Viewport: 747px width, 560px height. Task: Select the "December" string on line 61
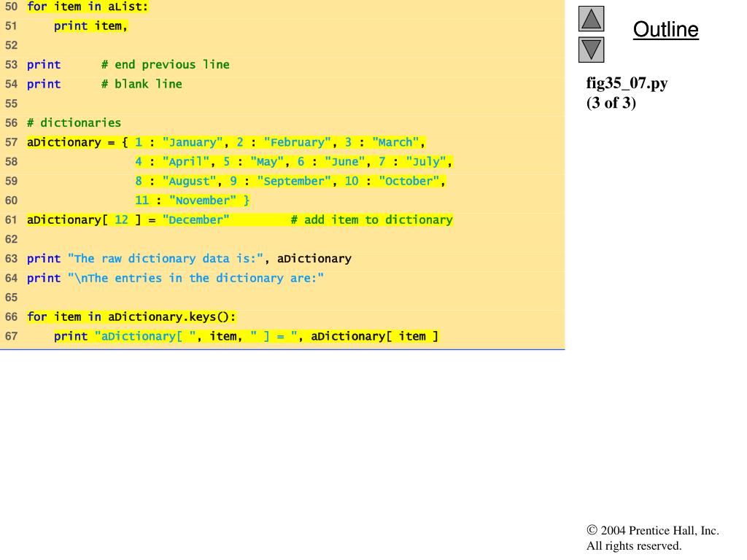coord(196,220)
